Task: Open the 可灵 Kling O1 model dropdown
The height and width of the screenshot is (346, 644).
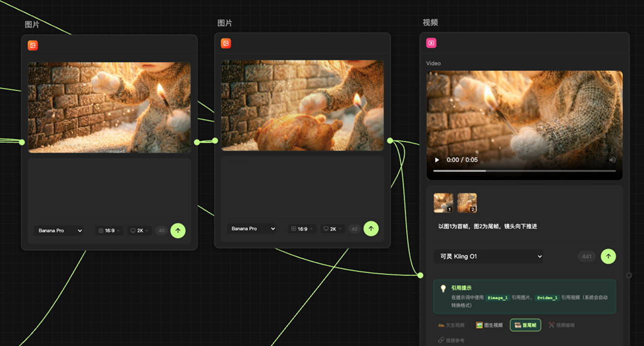Action: pos(488,256)
